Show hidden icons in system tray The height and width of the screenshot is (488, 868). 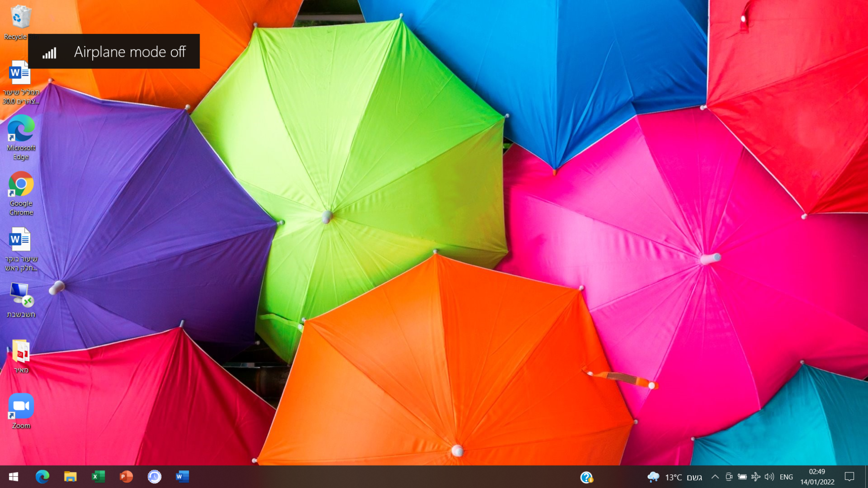coord(715,477)
